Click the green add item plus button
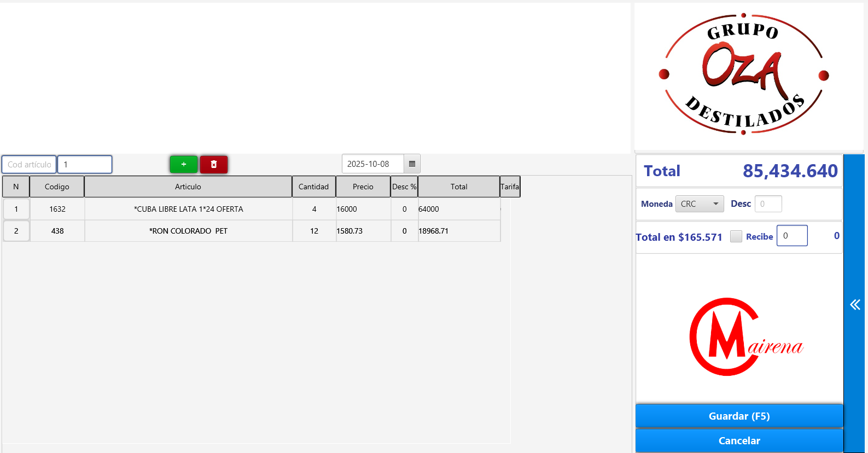Image resolution: width=868 pixels, height=453 pixels. 183,164
